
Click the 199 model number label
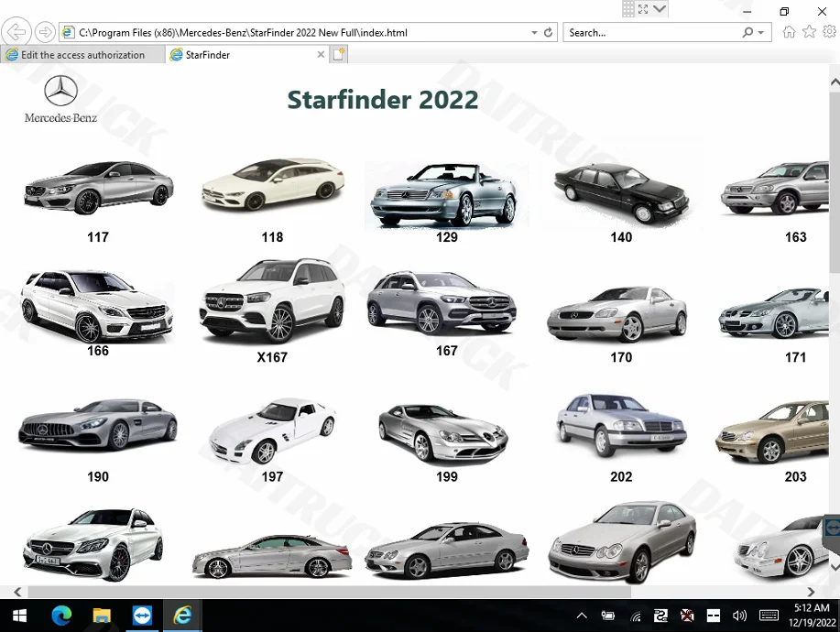(446, 476)
